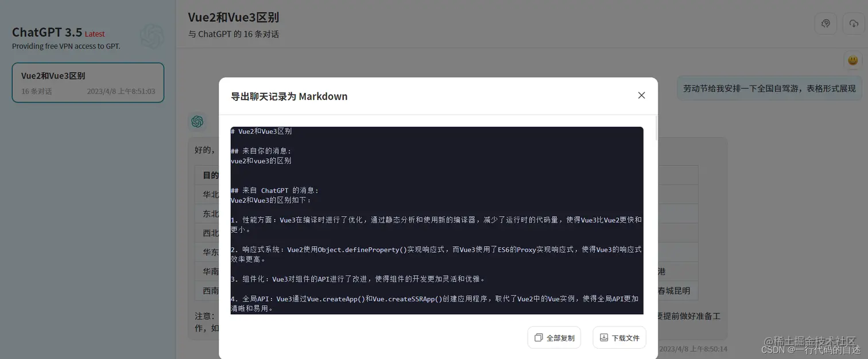Click the '2. 响应式系统' line in preview
This screenshot has height=359, width=868.
click(436, 254)
